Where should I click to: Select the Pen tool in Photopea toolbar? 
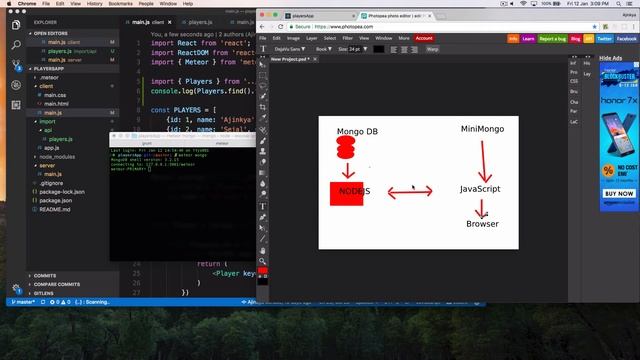coord(262,217)
